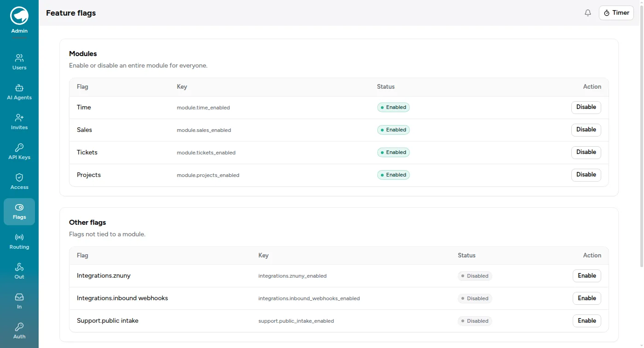
Task: Start the Timer
Action: pyautogui.click(x=616, y=13)
